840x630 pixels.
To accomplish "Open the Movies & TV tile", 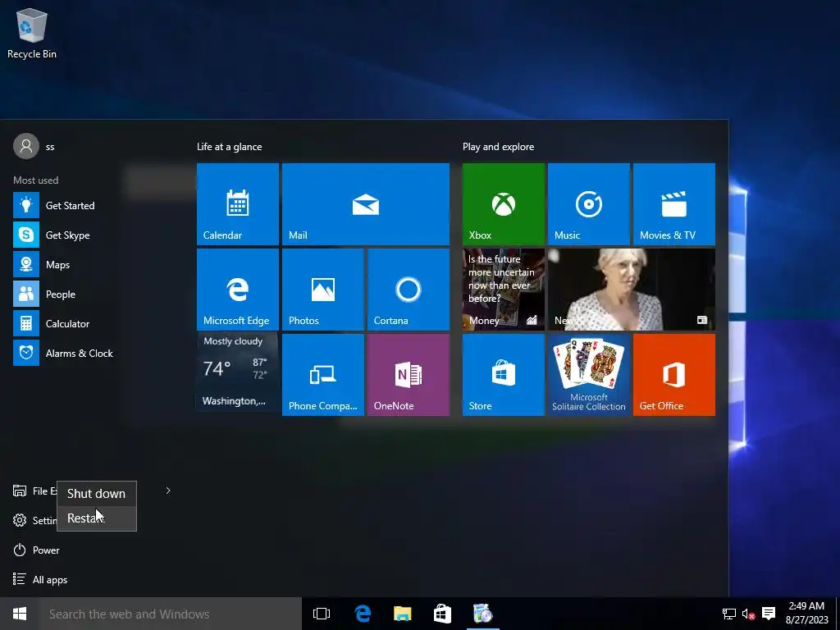I will click(674, 204).
